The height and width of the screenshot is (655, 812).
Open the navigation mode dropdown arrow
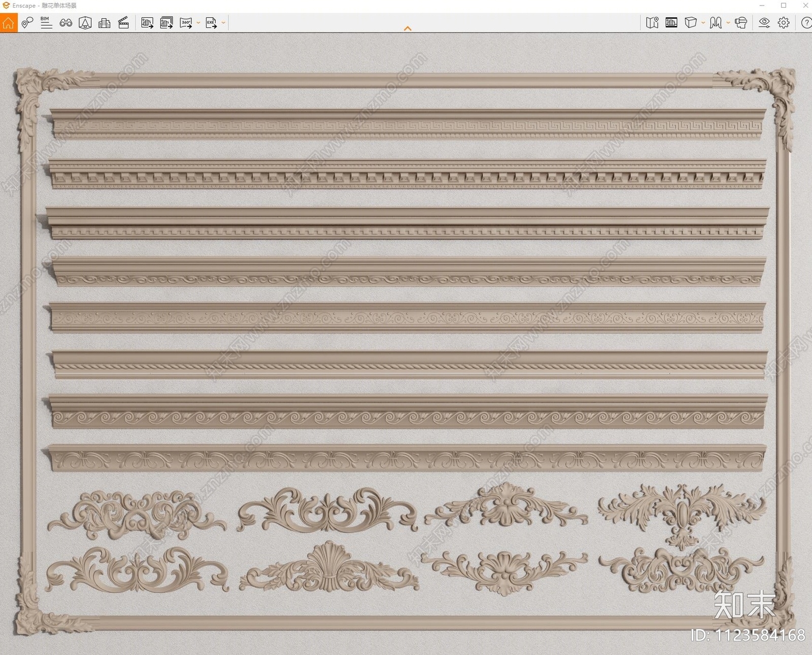pyautogui.click(x=728, y=23)
